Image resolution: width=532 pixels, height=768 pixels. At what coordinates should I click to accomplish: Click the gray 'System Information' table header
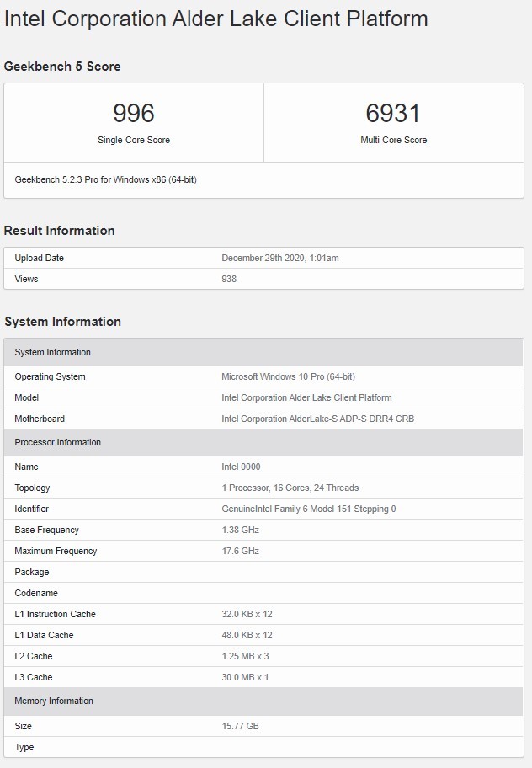click(263, 352)
